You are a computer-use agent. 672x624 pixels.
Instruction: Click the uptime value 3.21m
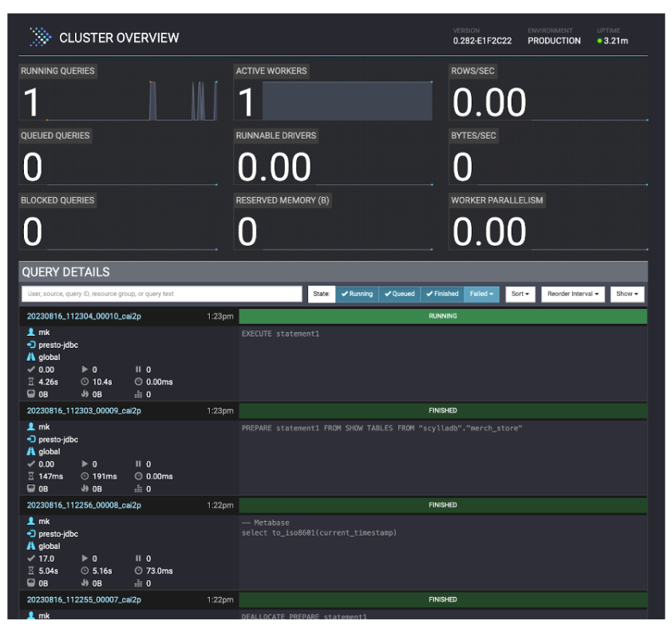tap(616, 41)
